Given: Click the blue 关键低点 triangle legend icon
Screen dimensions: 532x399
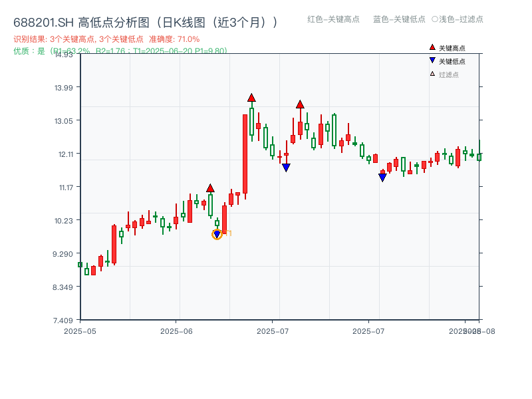Looking at the screenshot, I should (432, 61).
